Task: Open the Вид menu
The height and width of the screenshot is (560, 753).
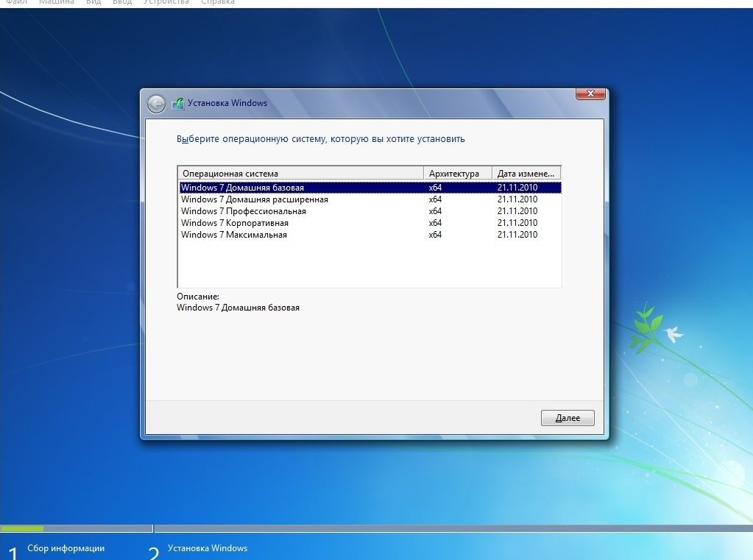Action: point(93,2)
